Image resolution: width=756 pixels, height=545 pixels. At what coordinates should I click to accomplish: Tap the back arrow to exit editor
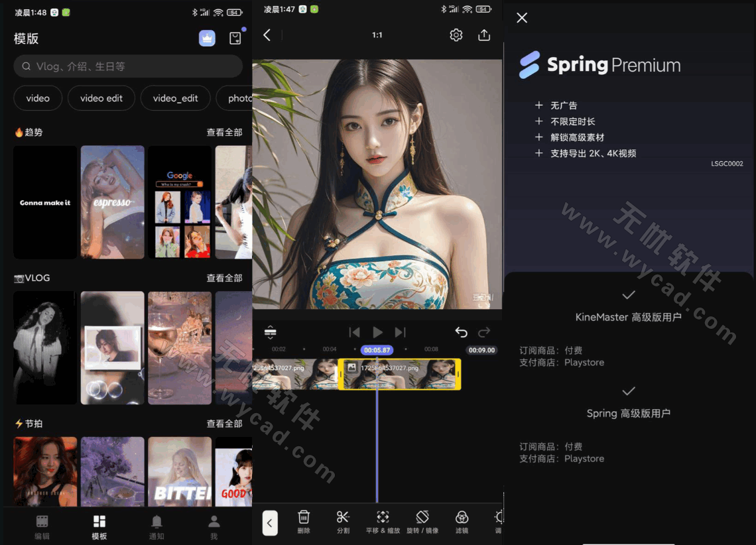click(267, 34)
